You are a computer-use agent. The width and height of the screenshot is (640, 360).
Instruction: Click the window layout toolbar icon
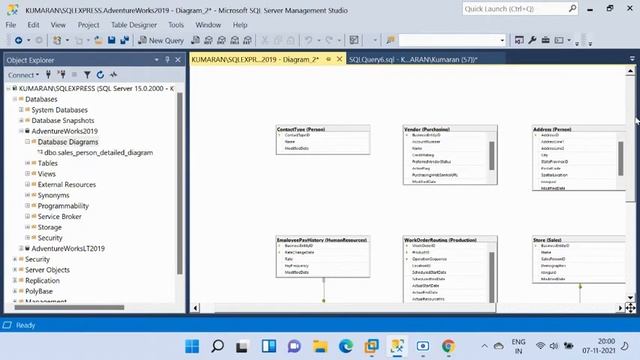tap(559, 40)
